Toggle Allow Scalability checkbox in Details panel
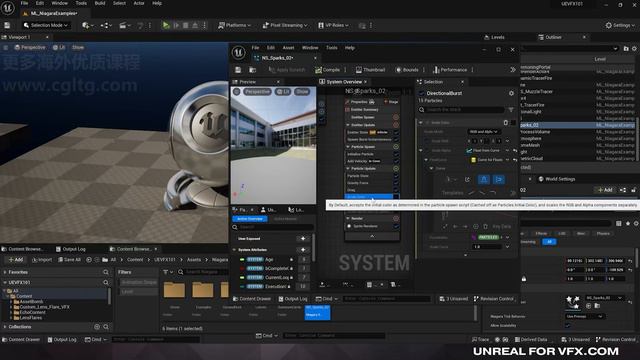The image size is (640, 360). click(x=568, y=325)
